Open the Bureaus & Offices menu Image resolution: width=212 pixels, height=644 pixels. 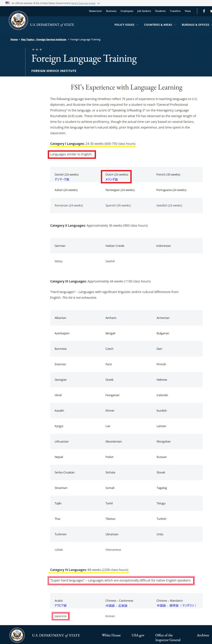tap(197, 25)
